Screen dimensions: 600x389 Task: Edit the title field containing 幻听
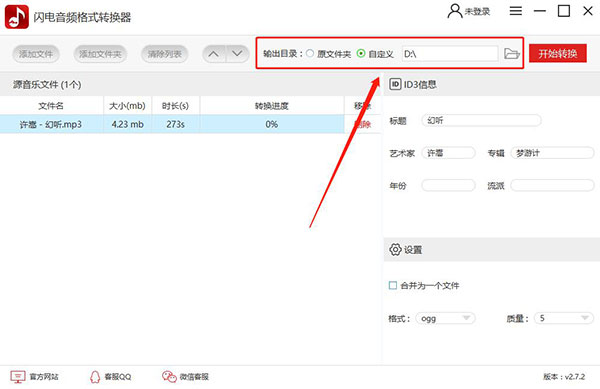pos(481,120)
